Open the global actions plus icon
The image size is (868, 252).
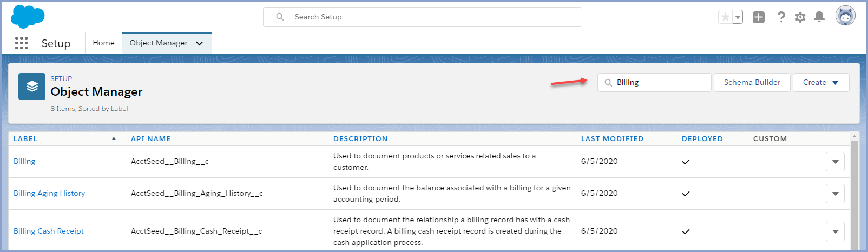point(759,17)
